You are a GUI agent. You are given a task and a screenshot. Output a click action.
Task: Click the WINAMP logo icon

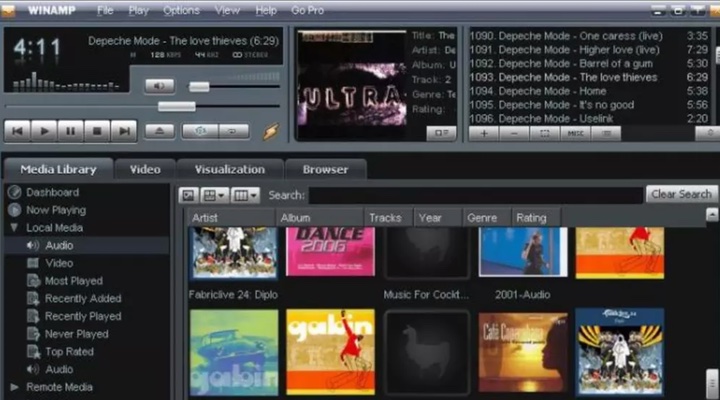pos(8,10)
